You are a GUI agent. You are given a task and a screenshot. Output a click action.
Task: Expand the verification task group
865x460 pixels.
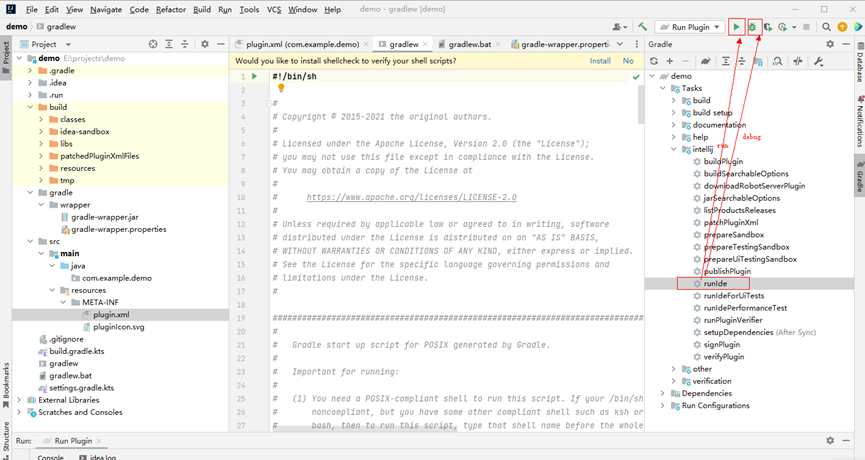click(x=674, y=381)
